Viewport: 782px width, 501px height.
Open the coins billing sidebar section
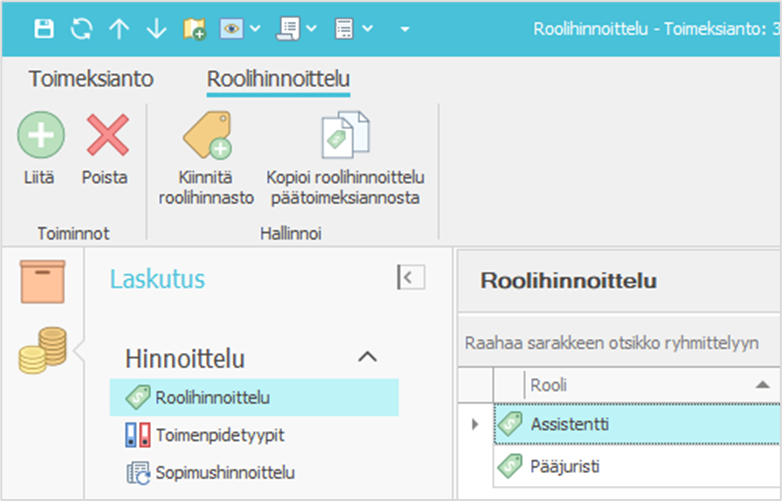[x=43, y=349]
